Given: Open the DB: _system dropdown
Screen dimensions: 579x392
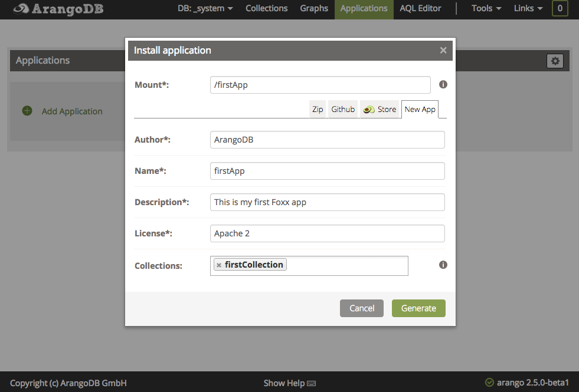Looking at the screenshot, I should (205, 9).
